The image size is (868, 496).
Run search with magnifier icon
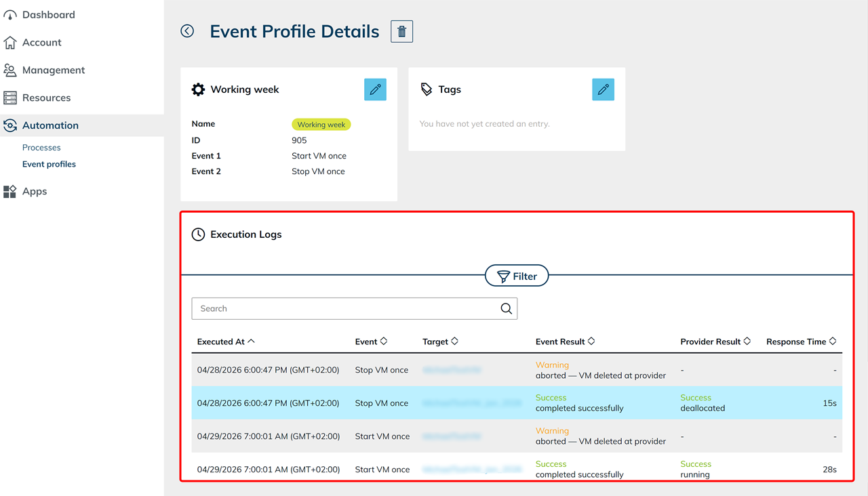point(506,308)
